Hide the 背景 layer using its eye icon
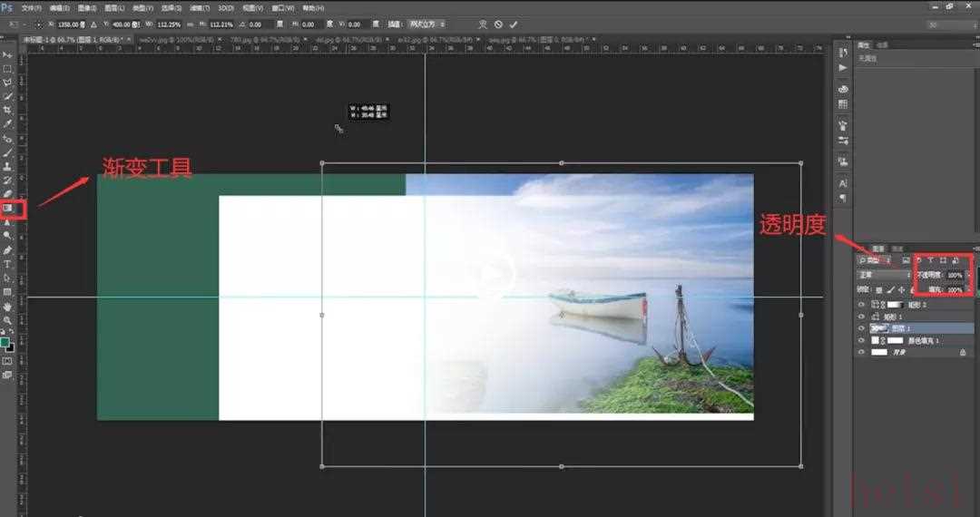The height and width of the screenshot is (517, 980). 861,352
